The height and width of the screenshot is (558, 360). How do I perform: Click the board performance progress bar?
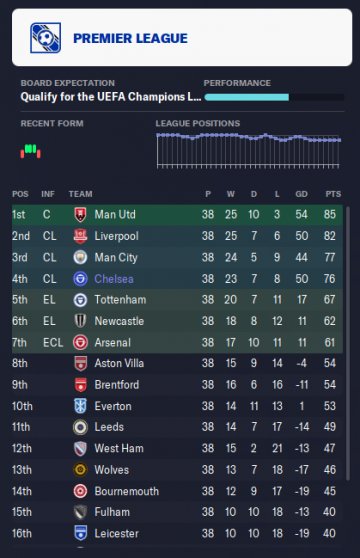274,97
